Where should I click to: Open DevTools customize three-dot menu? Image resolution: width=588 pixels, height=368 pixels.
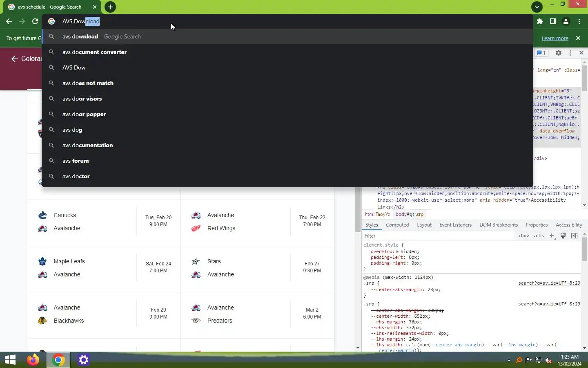[570, 53]
